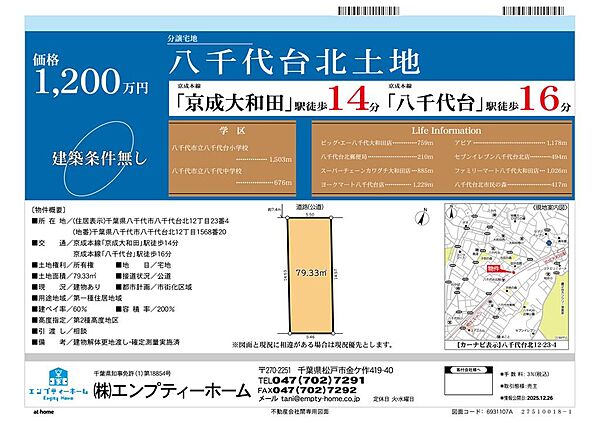600x423 pixels.
Task: Click 引渡し／相談 entry
Action: pos(59,331)
